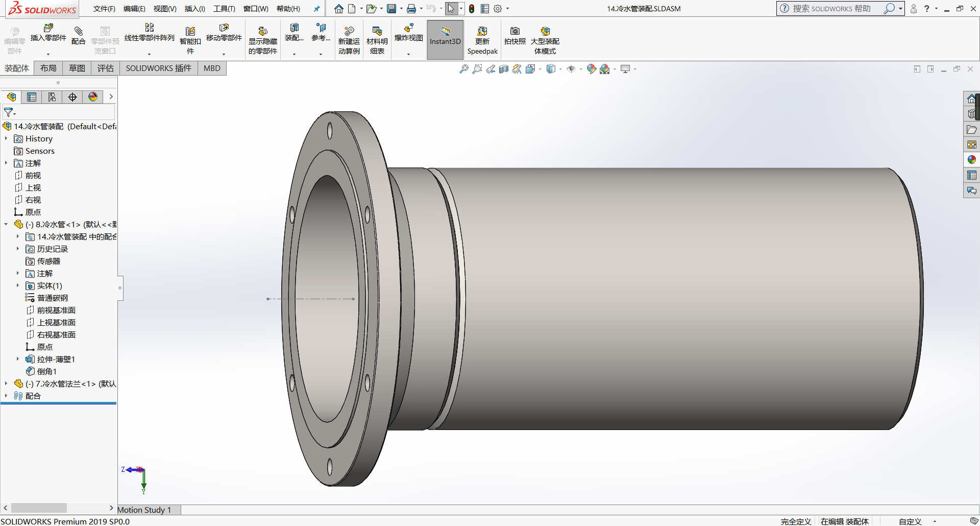This screenshot has height=526, width=980.
Task: Open the PropertyManager tab
Action: pyautogui.click(x=32, y=97)
